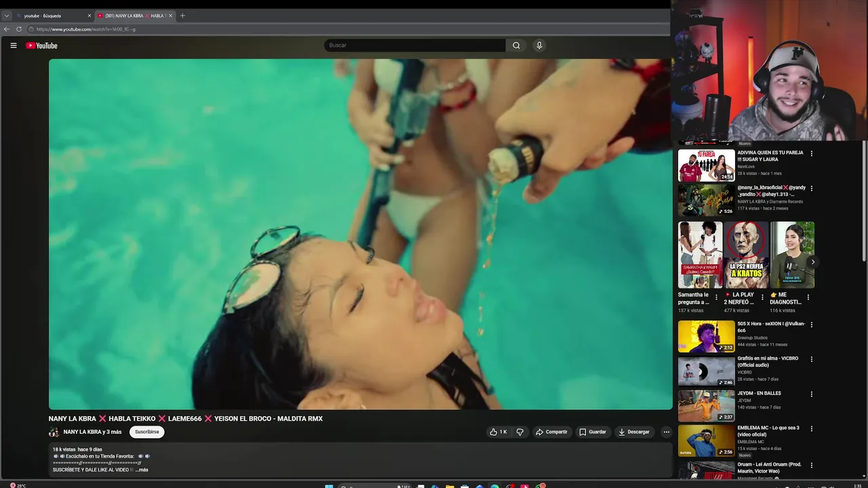Open ME DIAGNOSTI... short thumbnail
Image resolution: width=868 pixels, height=488 pixels.
(792, 255)
